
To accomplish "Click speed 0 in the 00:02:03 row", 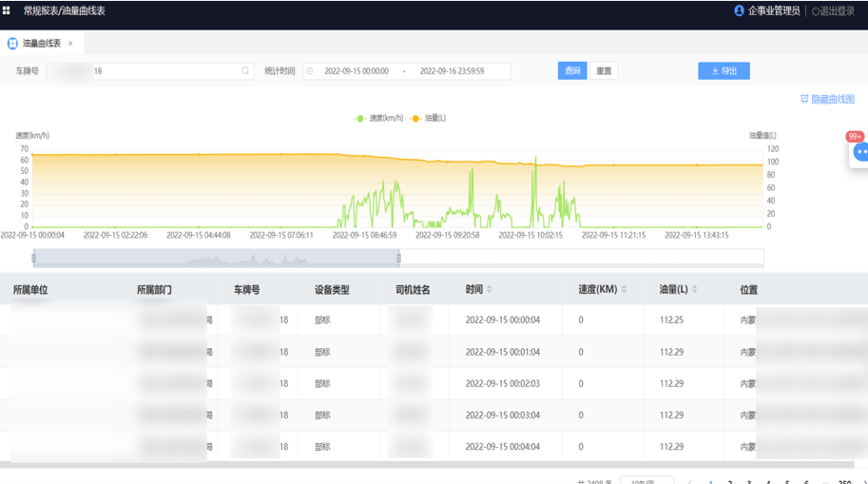I will coord(581,383).
